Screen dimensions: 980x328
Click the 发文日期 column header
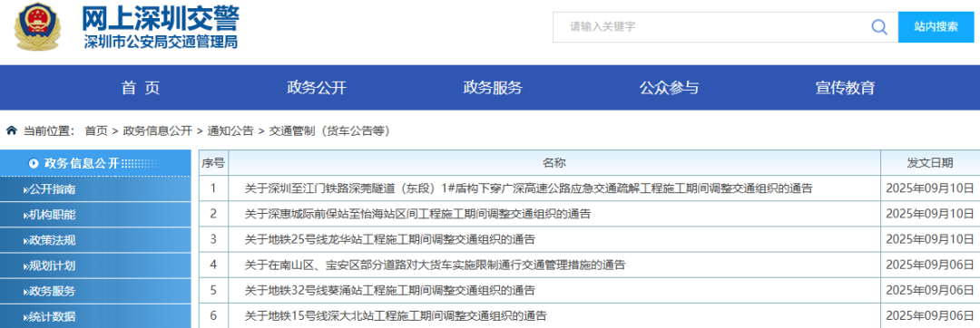930,163
